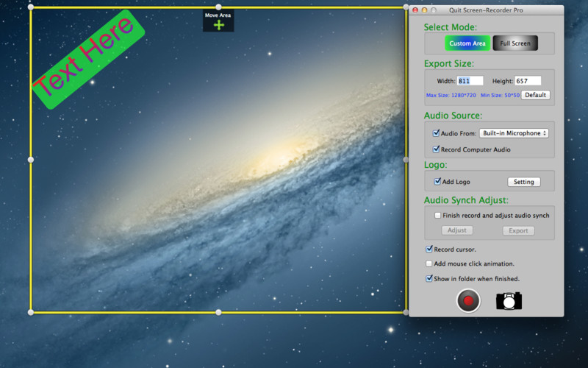This screenshot has width=588, height=368.
Task: Toggle the Audio From checkbox
Action: tap(436, 133)
